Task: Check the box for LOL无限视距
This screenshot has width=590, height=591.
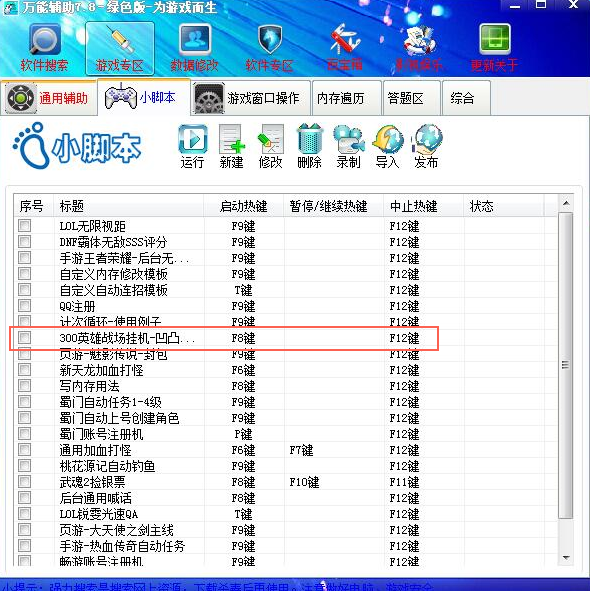Action: pos(25,226)
